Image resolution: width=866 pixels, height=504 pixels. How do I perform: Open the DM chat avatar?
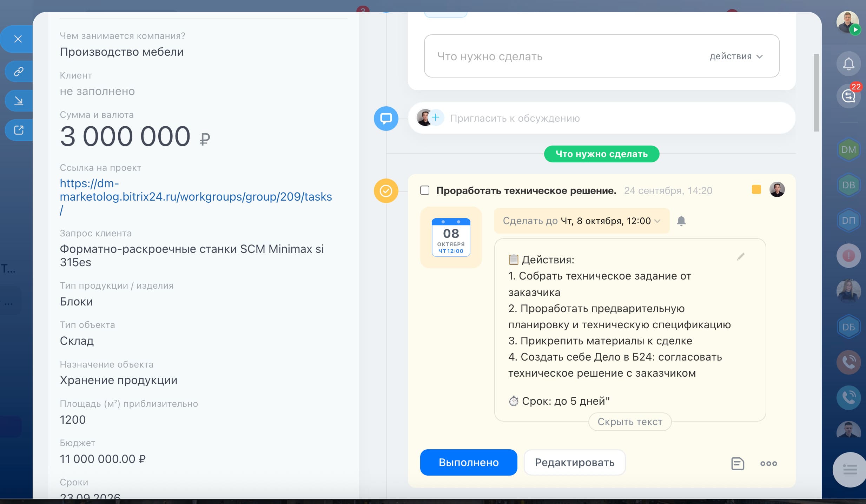848,150
